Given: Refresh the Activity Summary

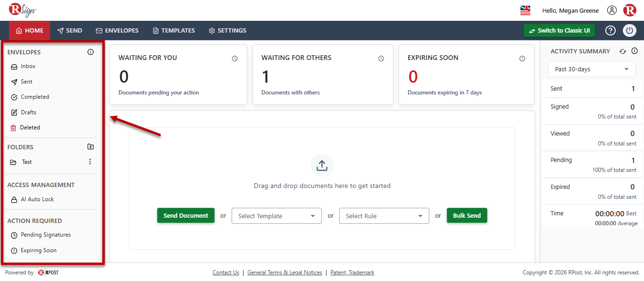Looking at the screenshot, I should [x=623, y=51].
